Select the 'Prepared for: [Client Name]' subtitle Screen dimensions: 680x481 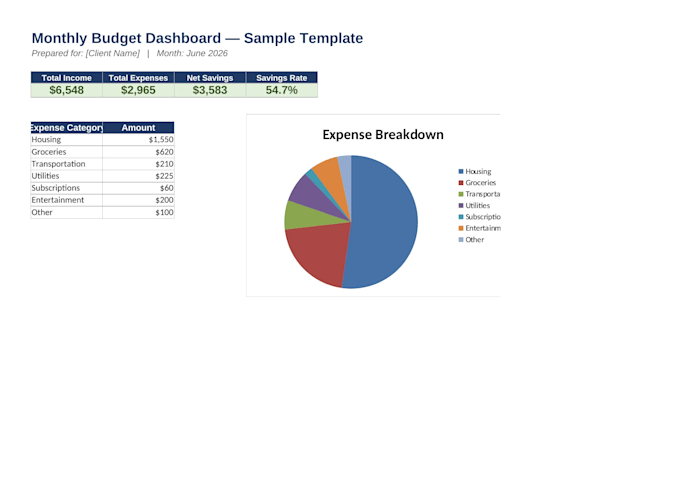(85, 53)
